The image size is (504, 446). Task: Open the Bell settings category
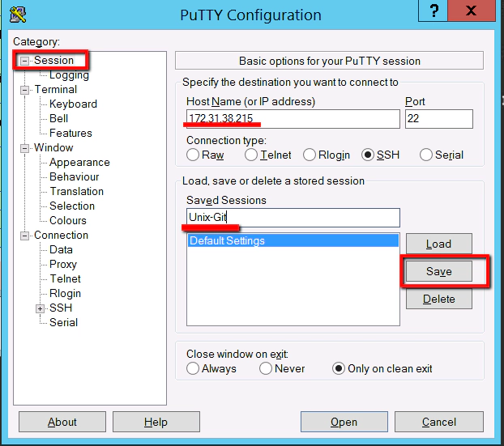tap(59, 118)
